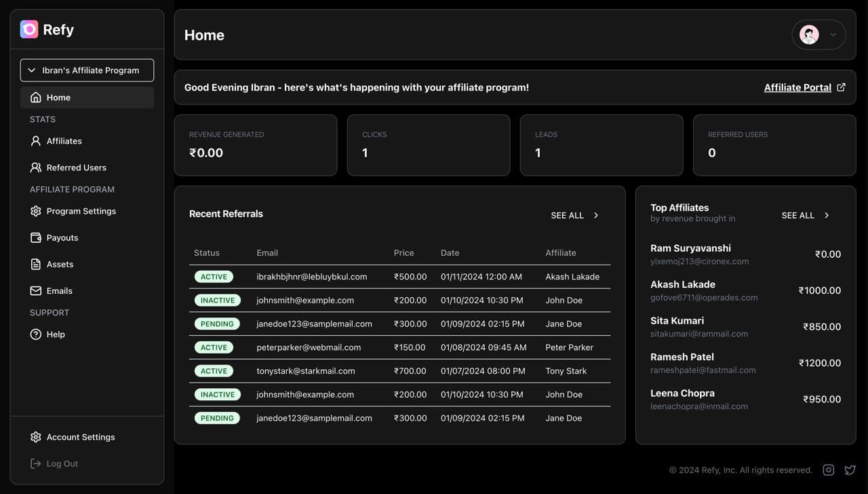Expand See All arrow for Recent Referrals
The width and height of the screenshot is (868, 494).
[x=596, y=215]
